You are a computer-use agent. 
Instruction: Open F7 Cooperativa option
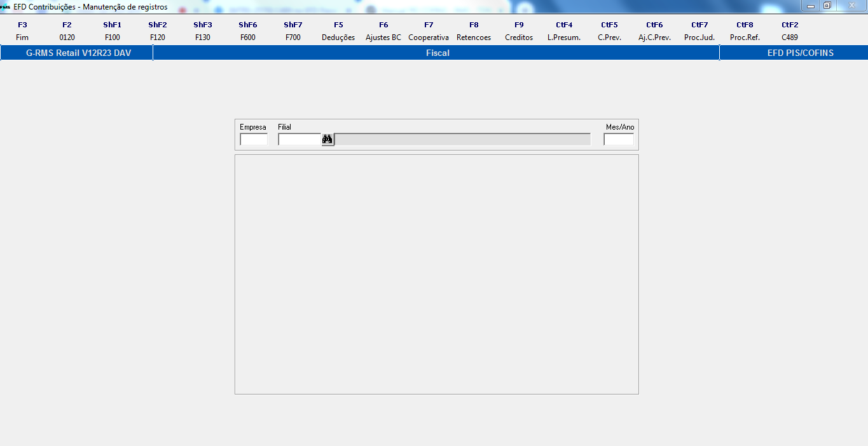click(x=429, y=31)
